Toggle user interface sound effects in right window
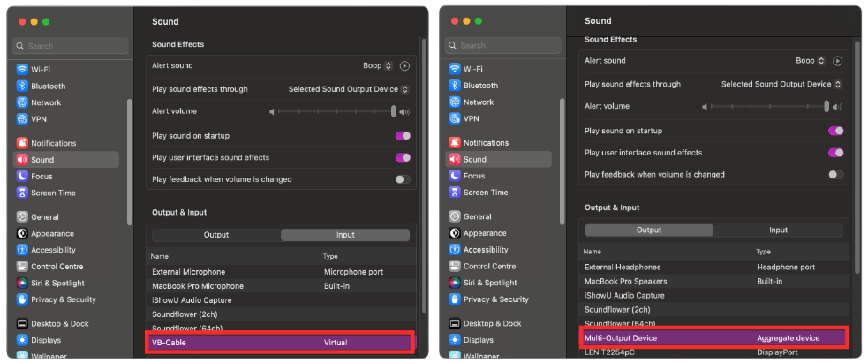Viewport: 868px width, 363px height. coord(836,153)
